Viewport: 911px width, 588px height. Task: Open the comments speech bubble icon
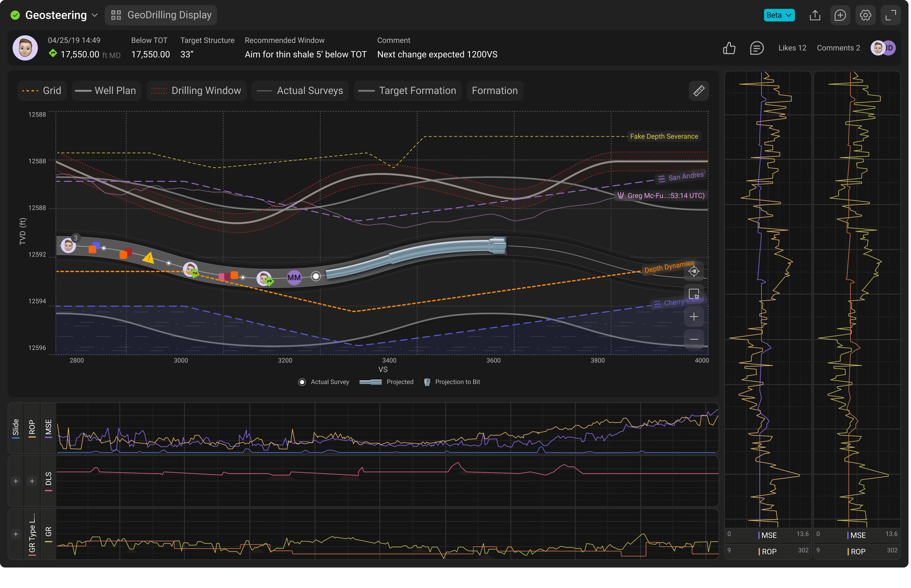click(x=756, y=48)
